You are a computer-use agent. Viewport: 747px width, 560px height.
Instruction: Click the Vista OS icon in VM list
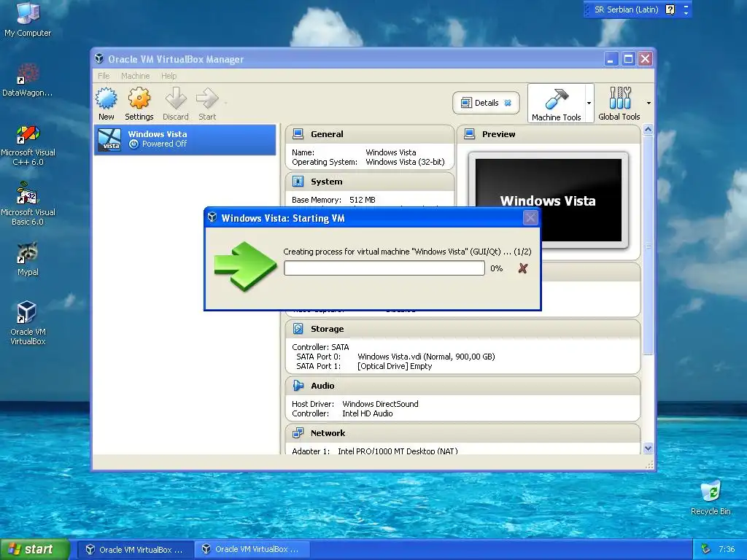tap(109, 139)
